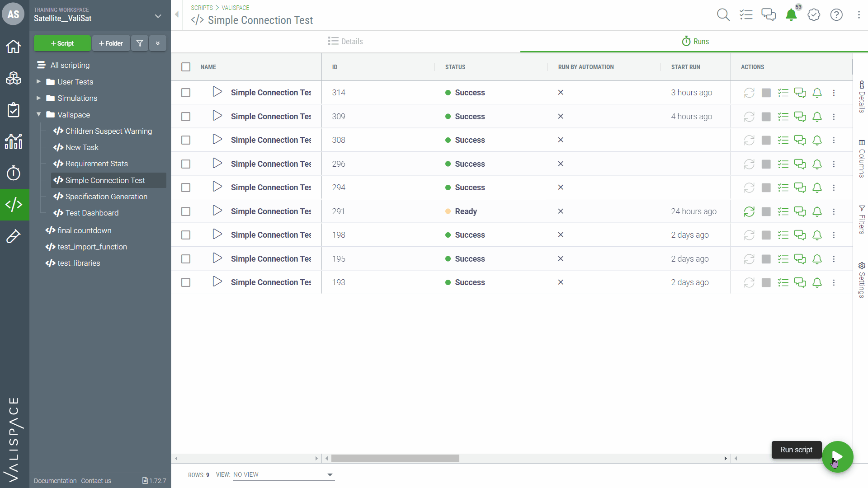This screenshot has width=868, height=488.
Task: Tick checkbox for run 314
Action: point(186,93)
